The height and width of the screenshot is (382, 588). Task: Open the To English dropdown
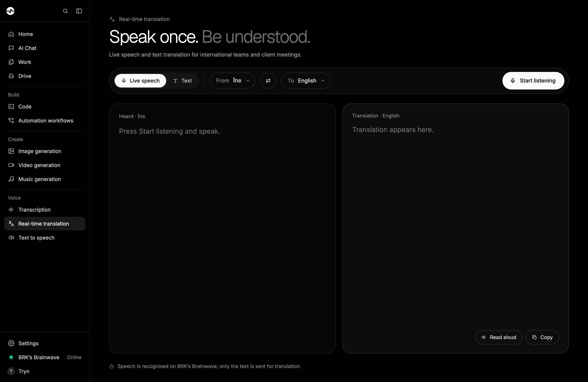coord(306,81)
